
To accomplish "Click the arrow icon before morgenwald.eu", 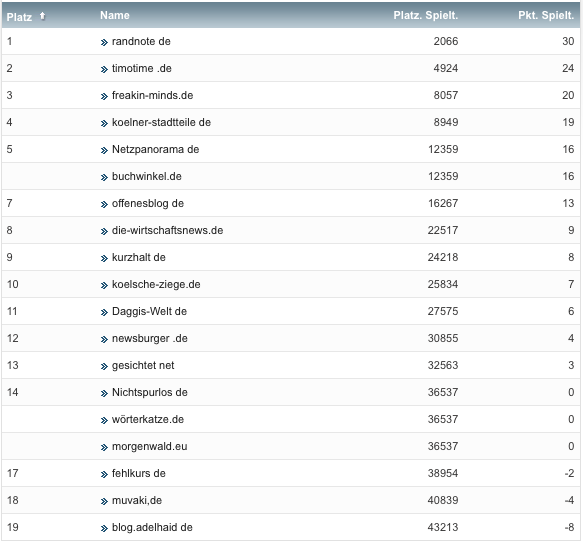I will pos(104,447).
